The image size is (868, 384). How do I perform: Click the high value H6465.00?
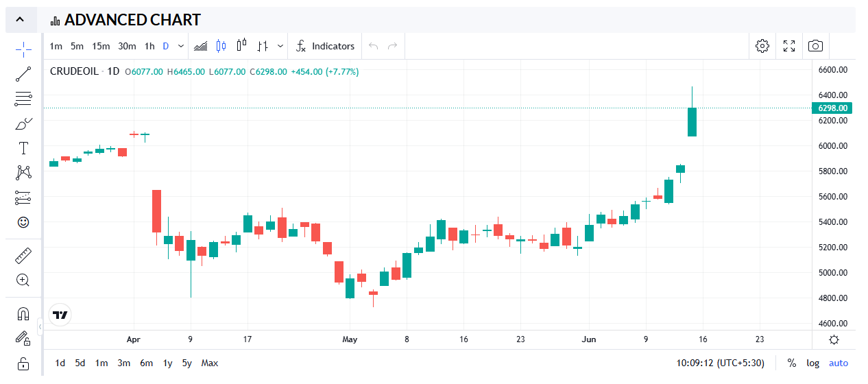186,71
